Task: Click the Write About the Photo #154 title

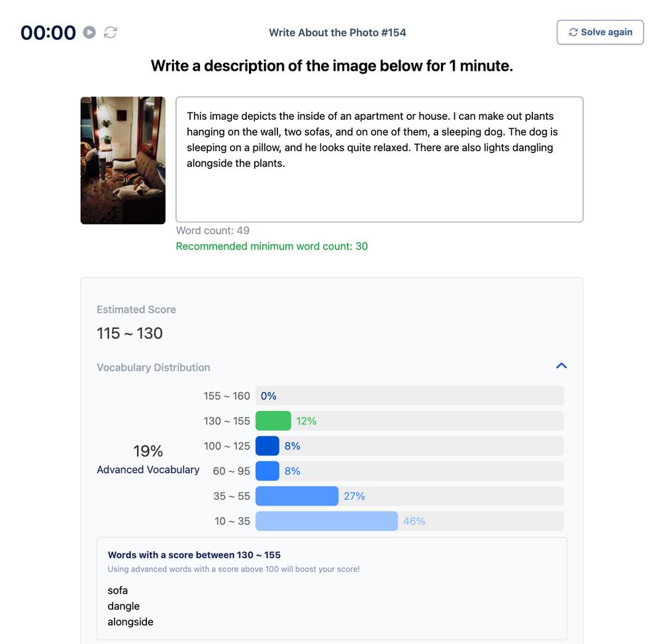Action: point(337,32)
